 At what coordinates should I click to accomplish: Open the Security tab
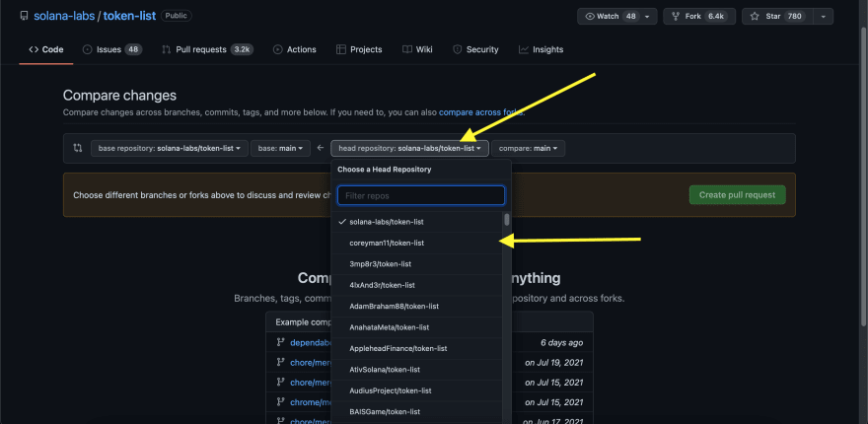pyautogui.click(x=476, y=49)
